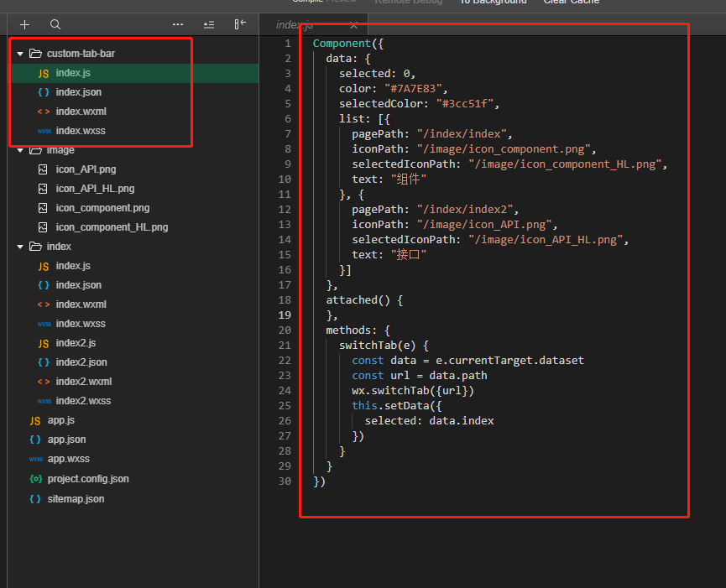Image resolution: width=726 pixels, height=588 pixels.
Task: Open the app.wxss file
Action: [69, 459]
